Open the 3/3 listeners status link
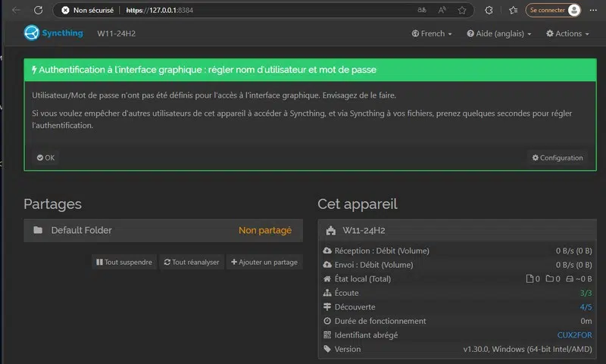The width and height of the screenshot is (606, 364). [x=586, y=293]
